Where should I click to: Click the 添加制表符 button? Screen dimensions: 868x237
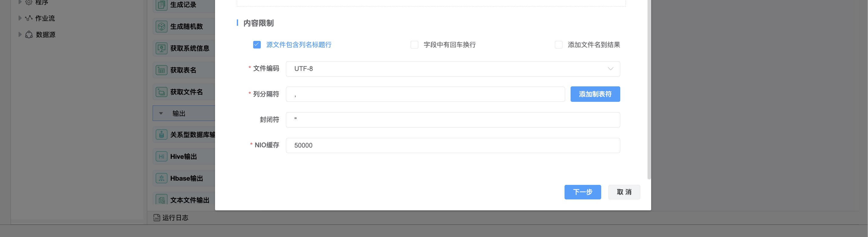[x=595, y=94]
